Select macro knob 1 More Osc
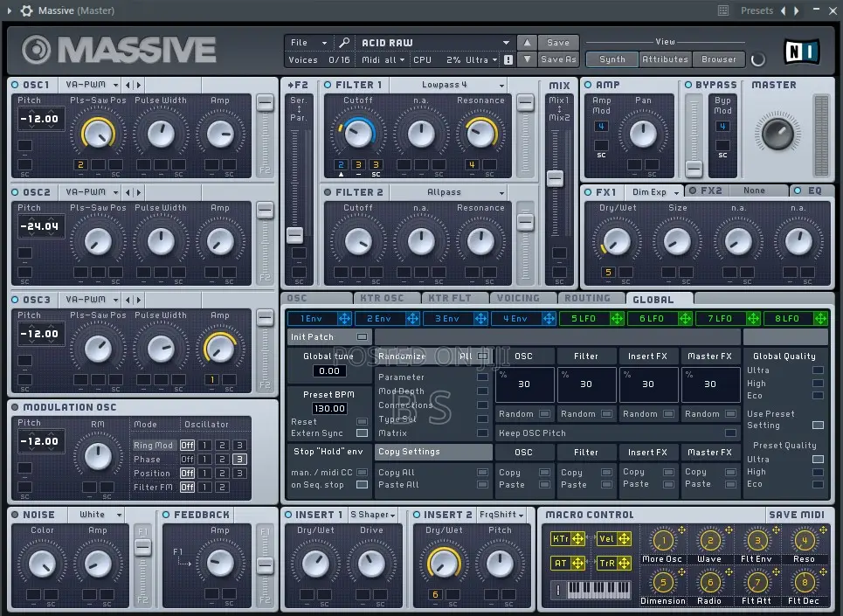The image size is (843, 616). click(663, 540)
